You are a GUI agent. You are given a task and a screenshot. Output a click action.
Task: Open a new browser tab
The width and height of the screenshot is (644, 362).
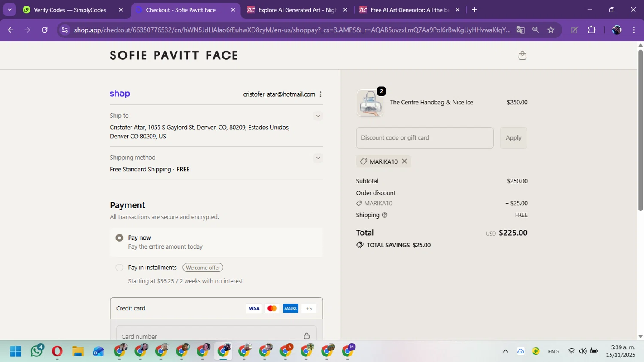474,9
